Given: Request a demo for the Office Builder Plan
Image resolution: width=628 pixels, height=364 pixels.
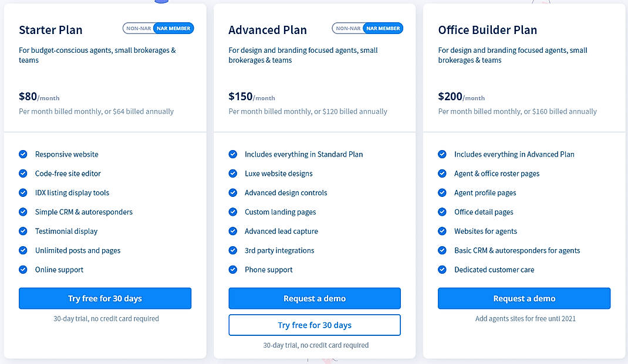Looking at the screenshot, I should tap(524, 298).
